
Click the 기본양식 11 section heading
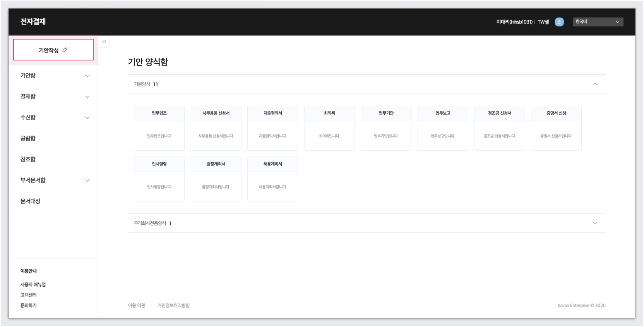(x=146, y=84)
